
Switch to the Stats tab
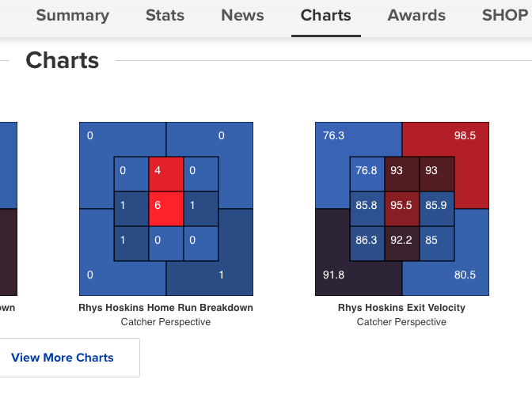(x=165, y=15)
